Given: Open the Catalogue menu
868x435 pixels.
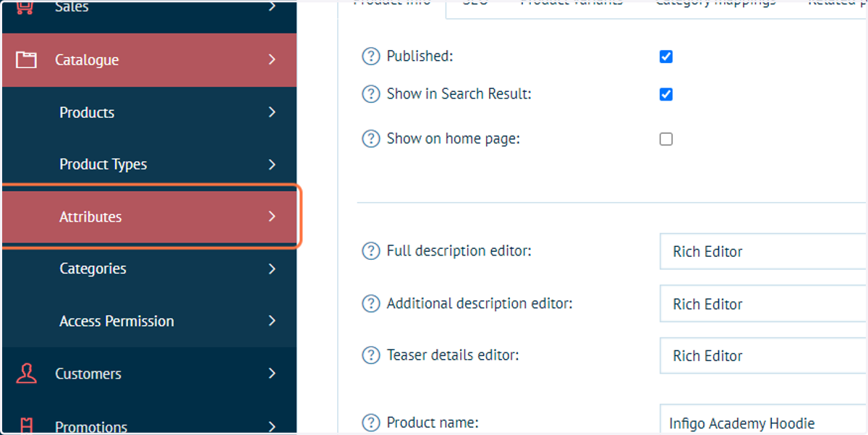Looking at the screenshot, I should (x=149, y=60).
